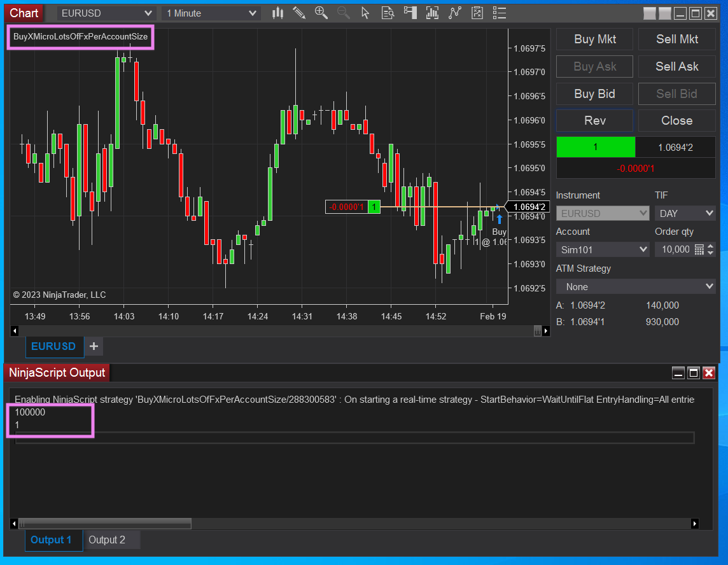
Task: Click the NinjaScript Output title label
Action: click(57, 373)
